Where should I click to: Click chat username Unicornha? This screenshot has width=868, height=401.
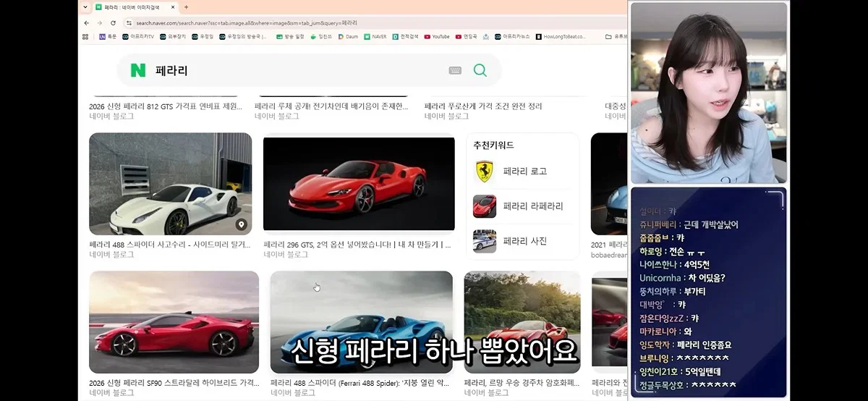click(659, 277)
